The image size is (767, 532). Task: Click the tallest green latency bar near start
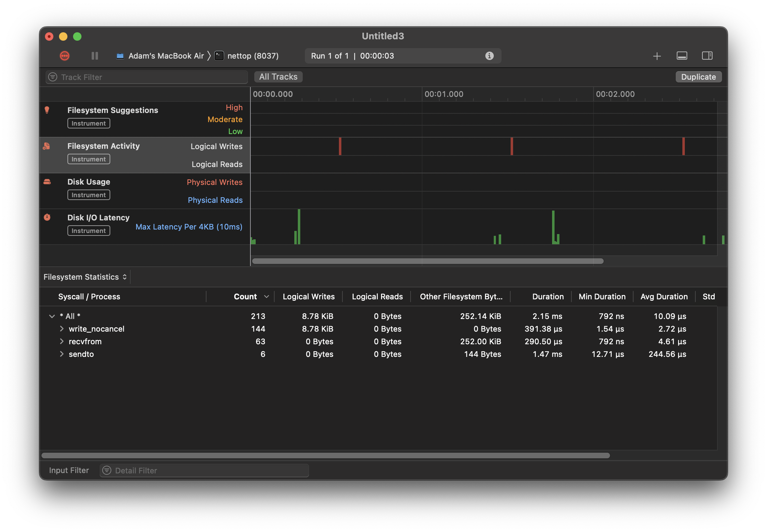pos(299,227)
